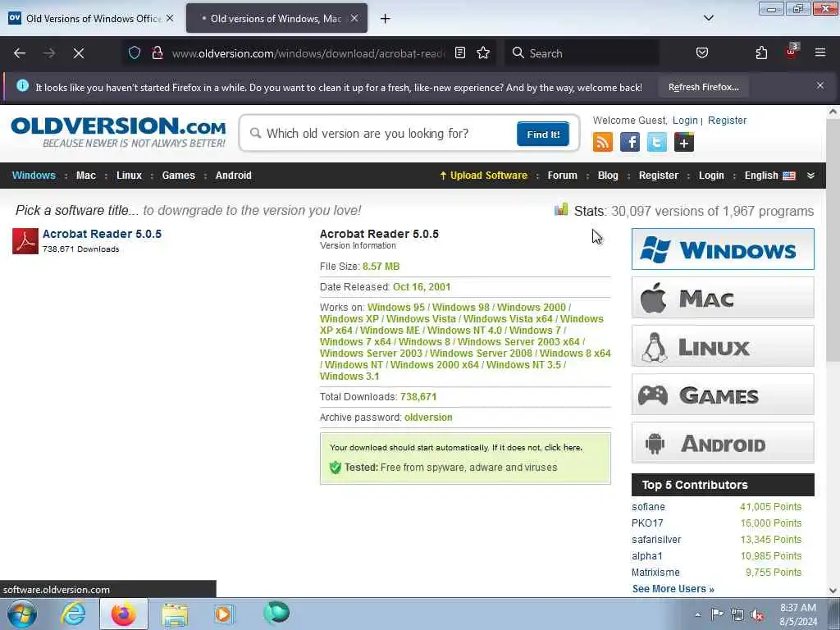Screen dimensions: 840x630
Task: Click the Stats bar chart icon
Action: point(561,209)
